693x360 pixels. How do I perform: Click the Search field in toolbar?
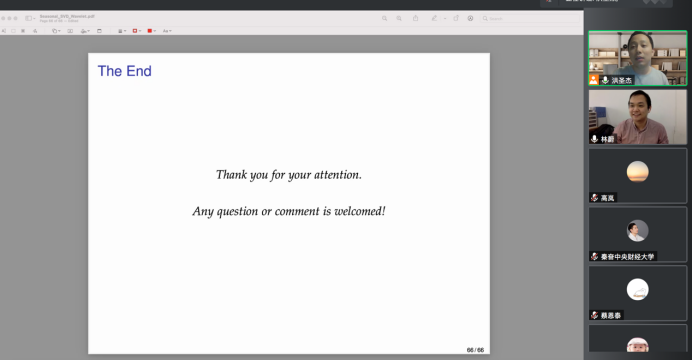click(530, 19)
